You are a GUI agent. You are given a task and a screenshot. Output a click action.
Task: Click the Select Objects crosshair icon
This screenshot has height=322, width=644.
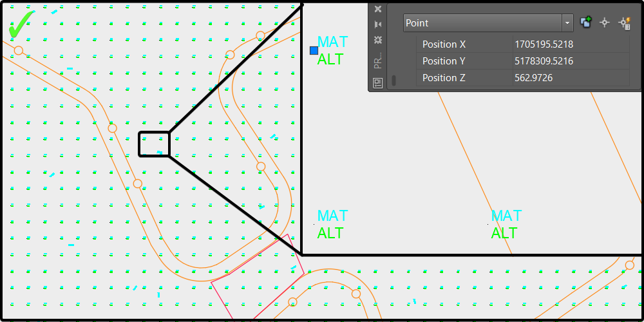click(604, 23)
